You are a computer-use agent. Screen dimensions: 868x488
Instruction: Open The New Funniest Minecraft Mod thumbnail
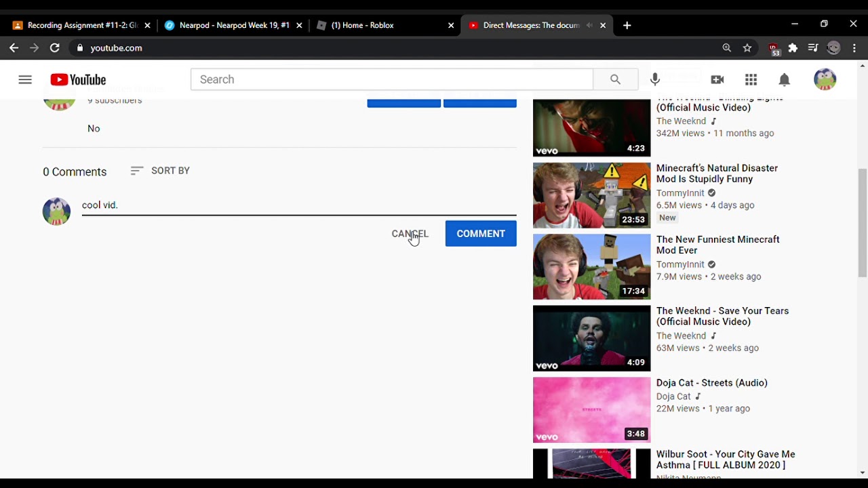pyautogui.click(x=591, y=266)
